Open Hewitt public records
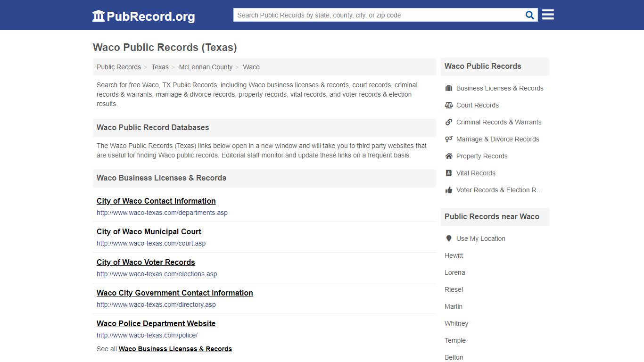Screen dimensions: 644x362 [454, 255]
